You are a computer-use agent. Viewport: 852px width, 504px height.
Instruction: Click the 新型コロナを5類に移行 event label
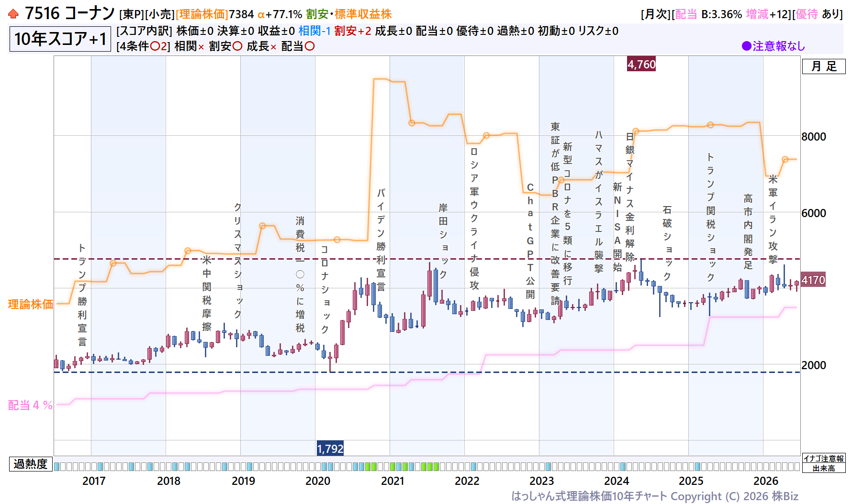pos(568,213)
